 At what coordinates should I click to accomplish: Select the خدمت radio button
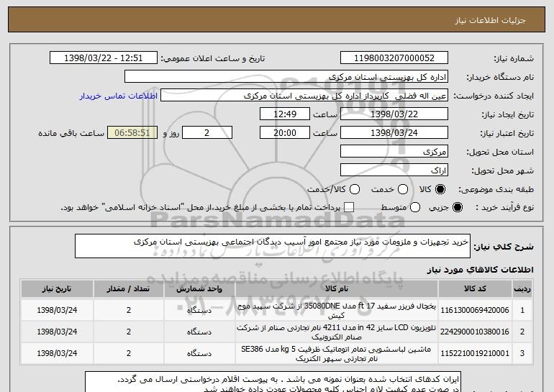[403, 189]
